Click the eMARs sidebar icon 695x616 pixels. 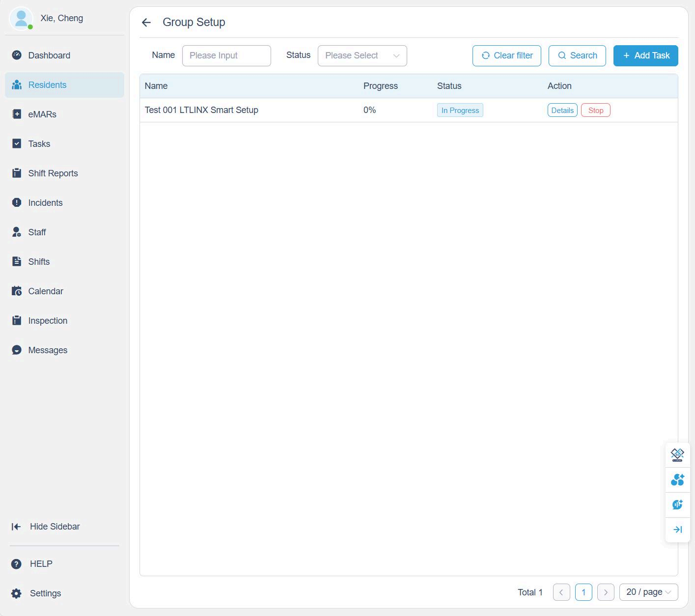17,114
